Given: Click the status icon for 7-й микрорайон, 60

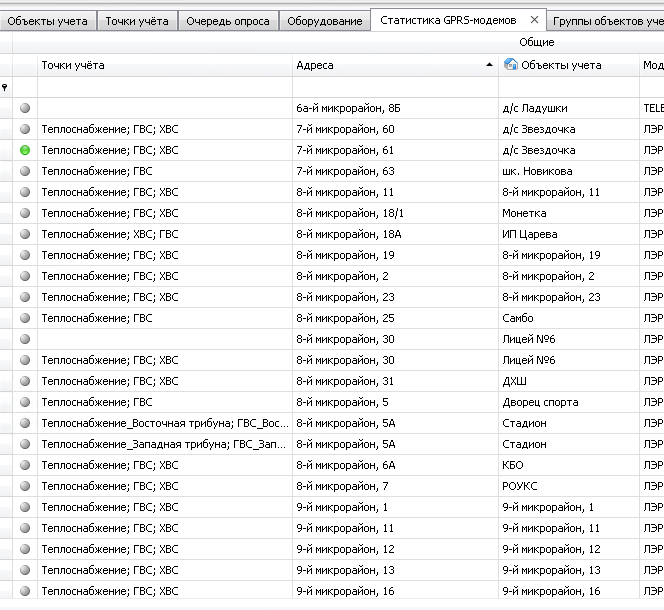Looking at the screenshot, I should pyautogui.click(x=25, y=129).
